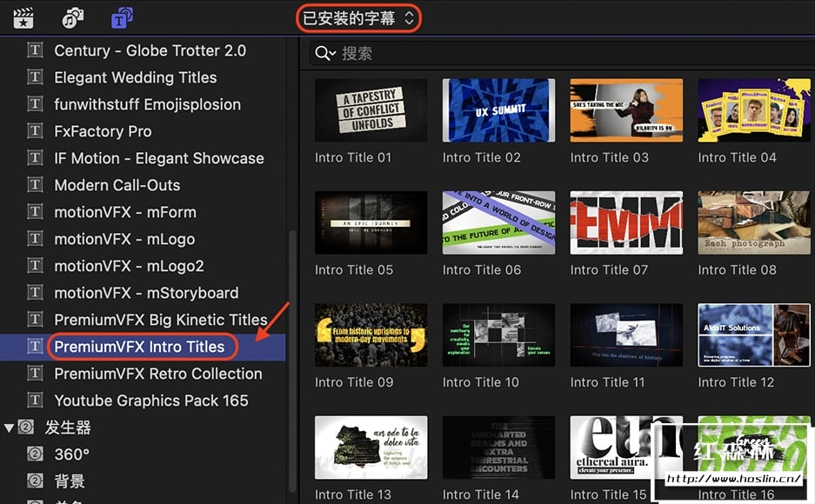The height and width of the screenshot is (504, 815).
Task: Click the T icon beside PremiumVFX Retro Collection
Action: coord(35,373)
